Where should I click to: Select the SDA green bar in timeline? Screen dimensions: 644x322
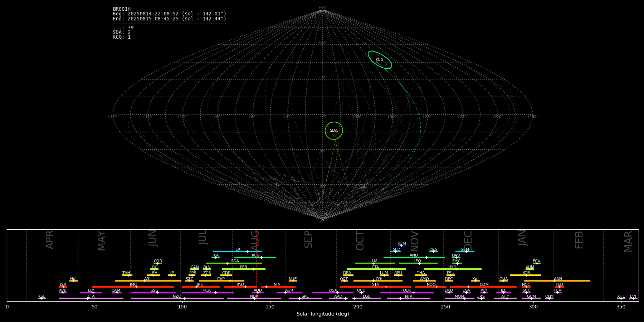tap(234, 263)
